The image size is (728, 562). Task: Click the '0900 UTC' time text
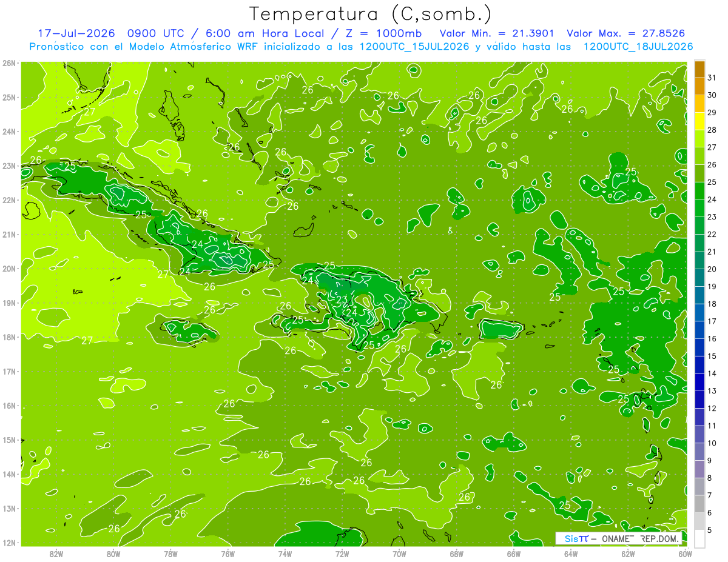coord(157,33)
